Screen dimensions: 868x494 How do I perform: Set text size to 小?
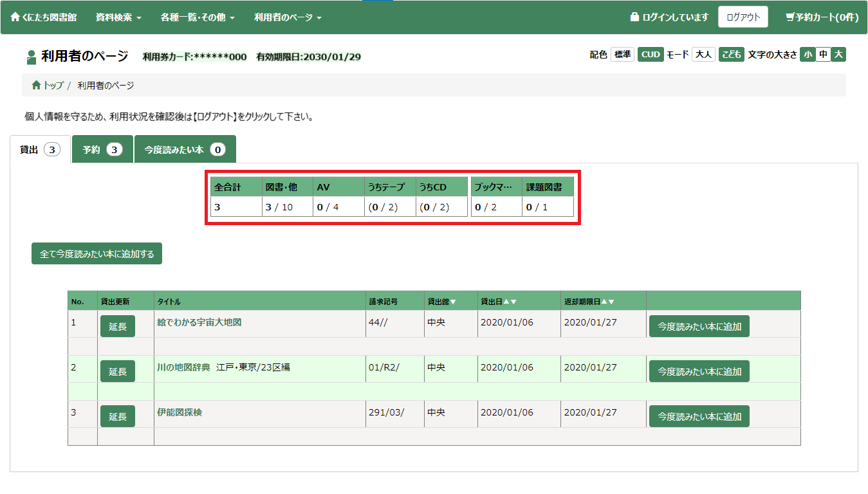tap(808, 55)
